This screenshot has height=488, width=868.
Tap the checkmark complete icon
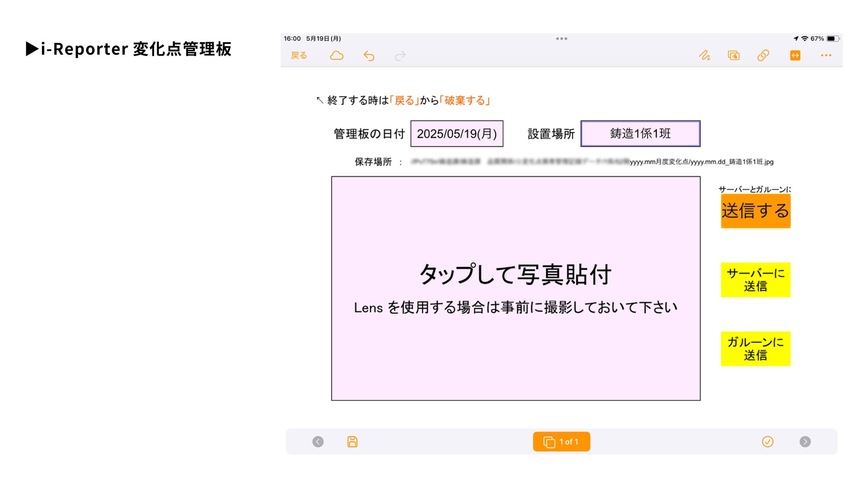pyautogui.click(x=767, y=441)
